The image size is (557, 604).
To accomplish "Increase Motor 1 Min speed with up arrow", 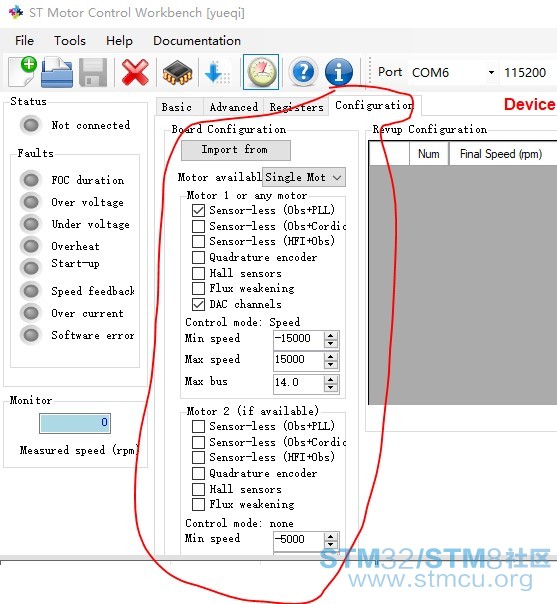I will [x=331, y=336].
